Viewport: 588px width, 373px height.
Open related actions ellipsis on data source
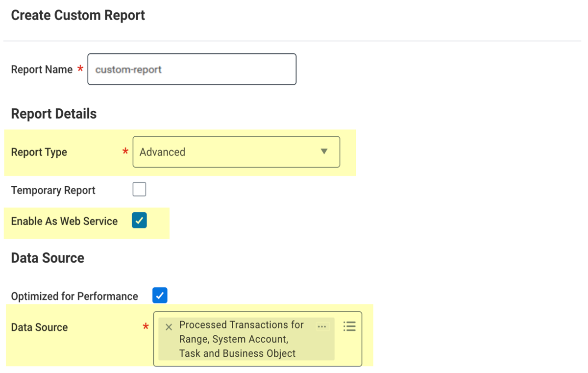click(322, 326)
